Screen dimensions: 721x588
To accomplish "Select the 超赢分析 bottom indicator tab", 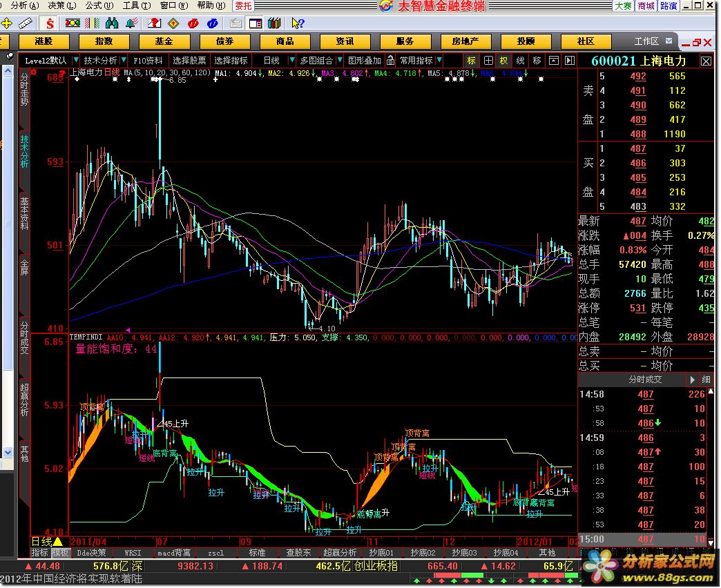I will click(340, 553).
